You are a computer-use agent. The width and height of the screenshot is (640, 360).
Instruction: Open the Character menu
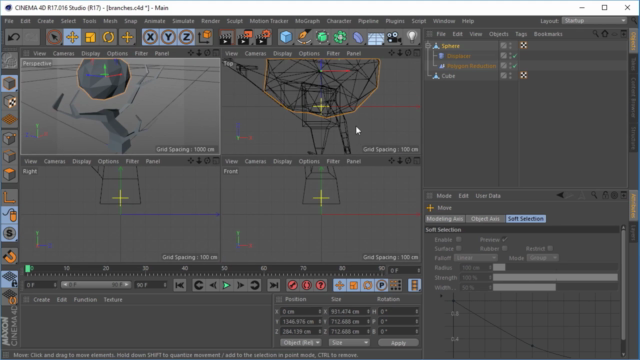click(339, 21)
